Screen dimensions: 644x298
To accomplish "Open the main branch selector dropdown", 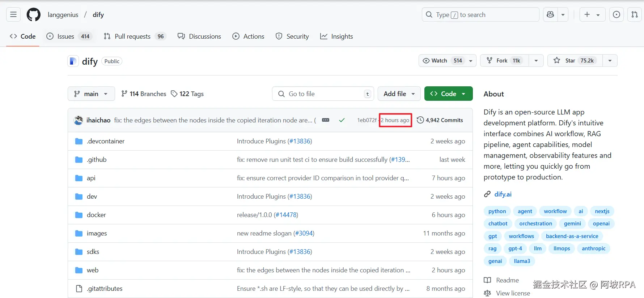I will click(91, 94).
